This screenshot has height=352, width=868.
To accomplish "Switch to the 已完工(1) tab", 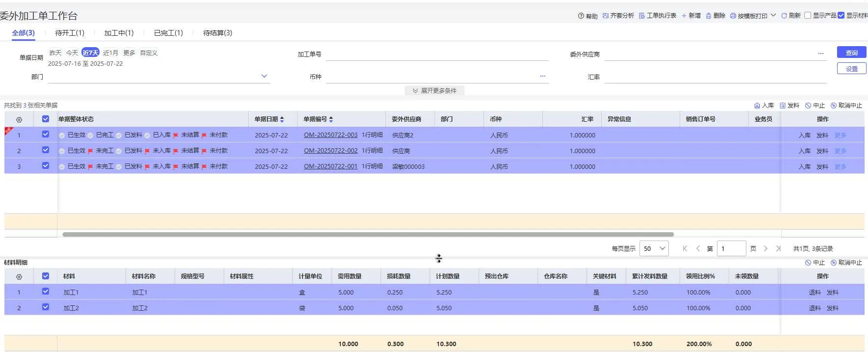I will (x=168, y=33).
